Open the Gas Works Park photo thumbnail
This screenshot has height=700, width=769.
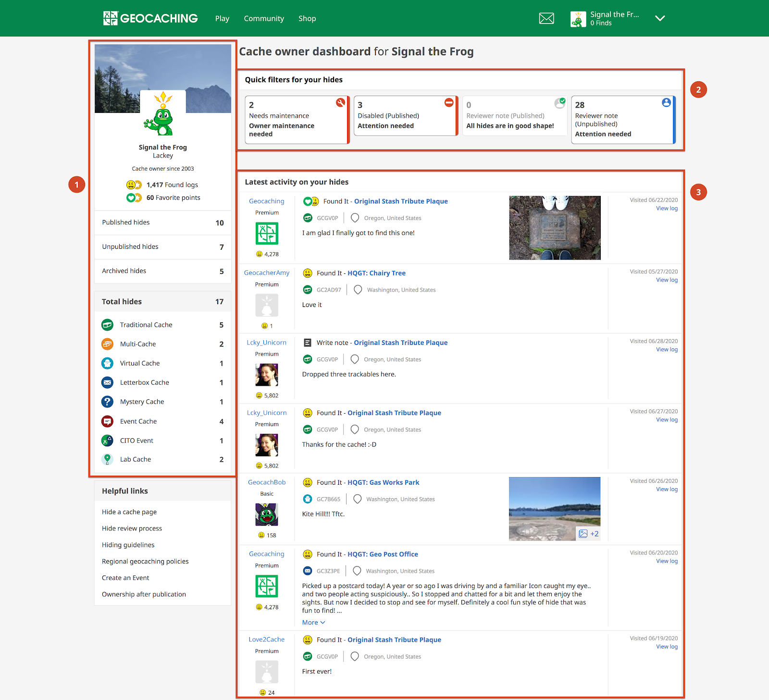[x=555, y=509]
